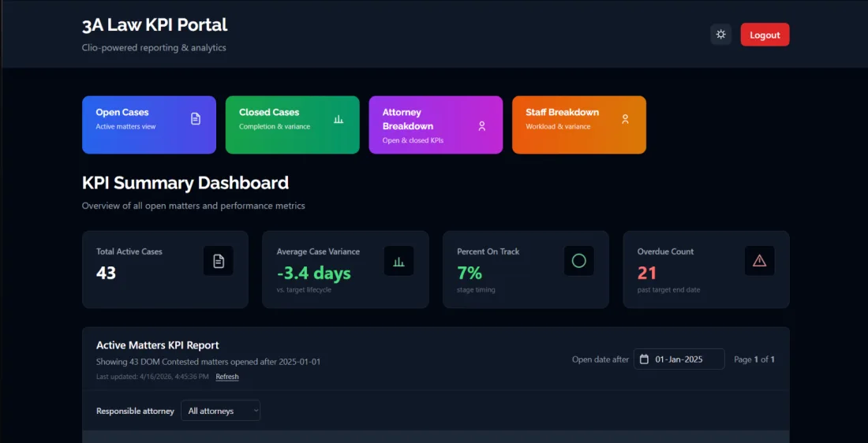The height and width of the screenshot is (443, 868).
Task: Click the bar chart icon on Closed Cases card
Action: pyautogui.click(x=339, y=119)
